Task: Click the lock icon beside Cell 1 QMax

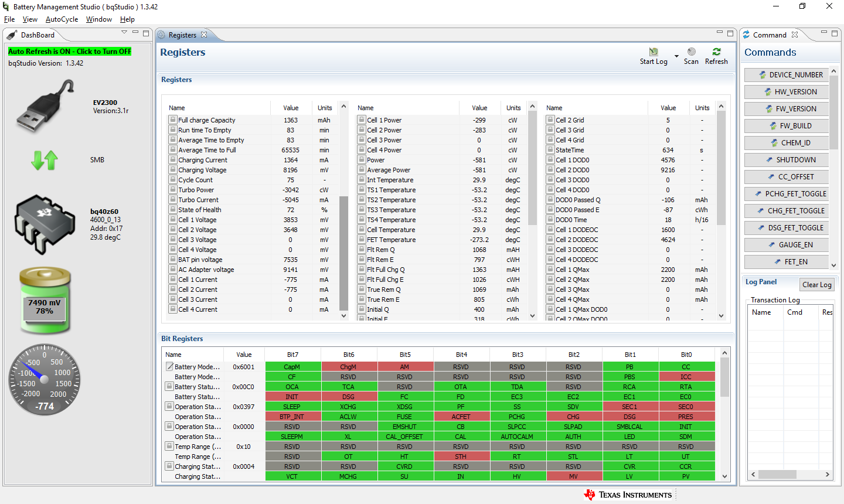Action: pyautogui.click(x=550, y=269)
